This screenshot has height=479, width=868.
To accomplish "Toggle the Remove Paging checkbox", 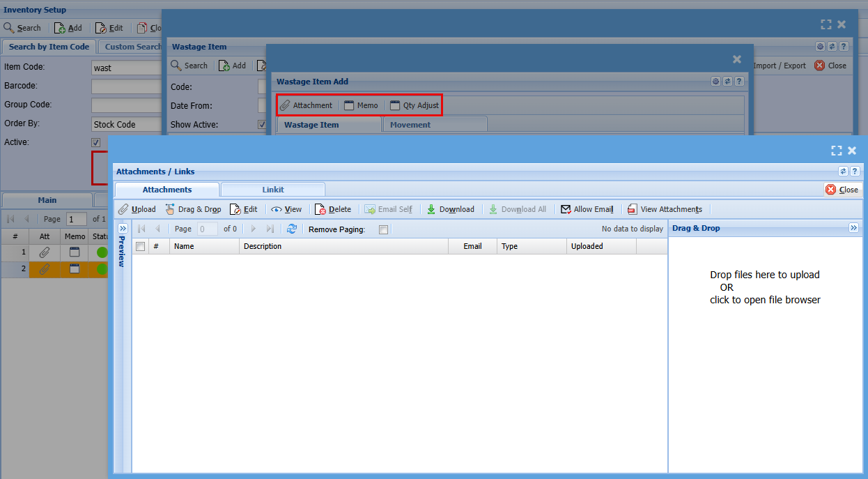I will tap(383, 229).
